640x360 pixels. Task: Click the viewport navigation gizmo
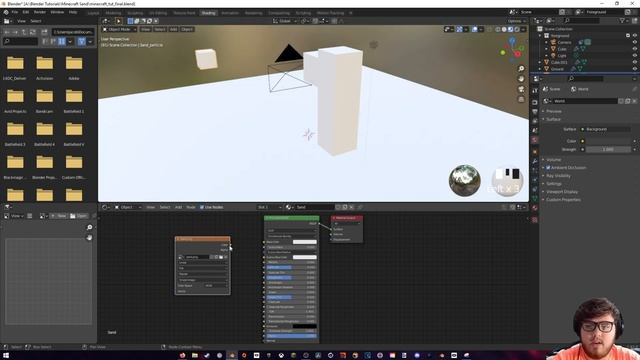(x=512, y=49)
